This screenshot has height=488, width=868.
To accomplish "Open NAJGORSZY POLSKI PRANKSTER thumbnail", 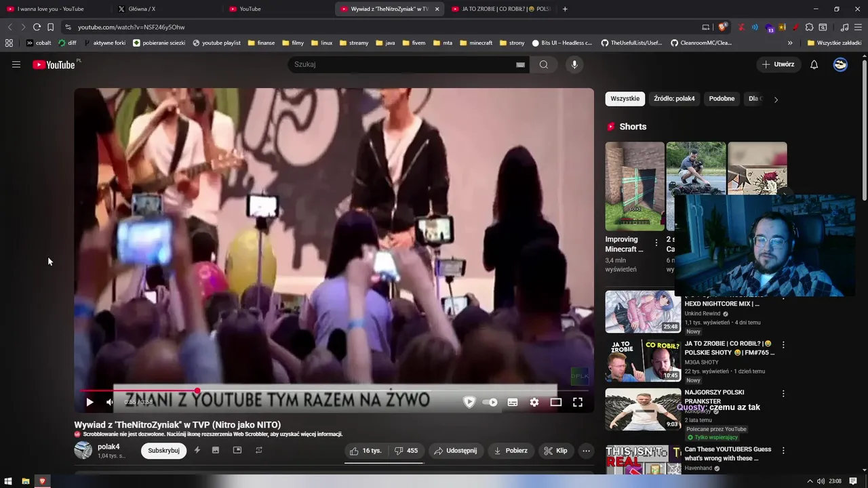I will [643, 409].
